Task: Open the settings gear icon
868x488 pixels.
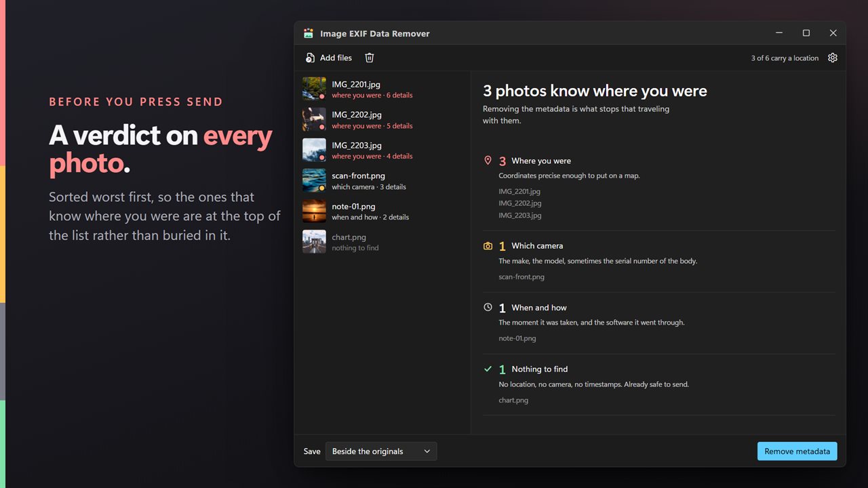Action: click(833, 58)
